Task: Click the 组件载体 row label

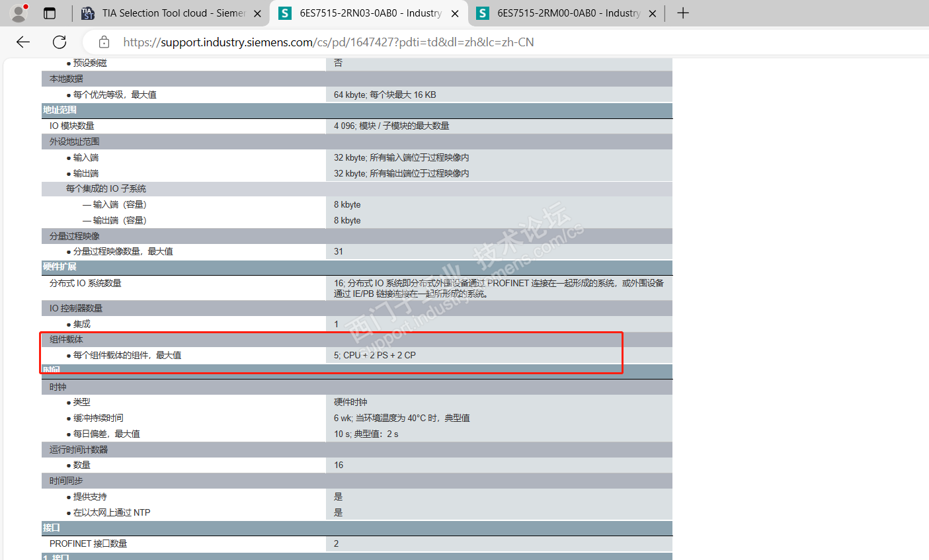Action: pyautogui.click(x=66, y=340)
